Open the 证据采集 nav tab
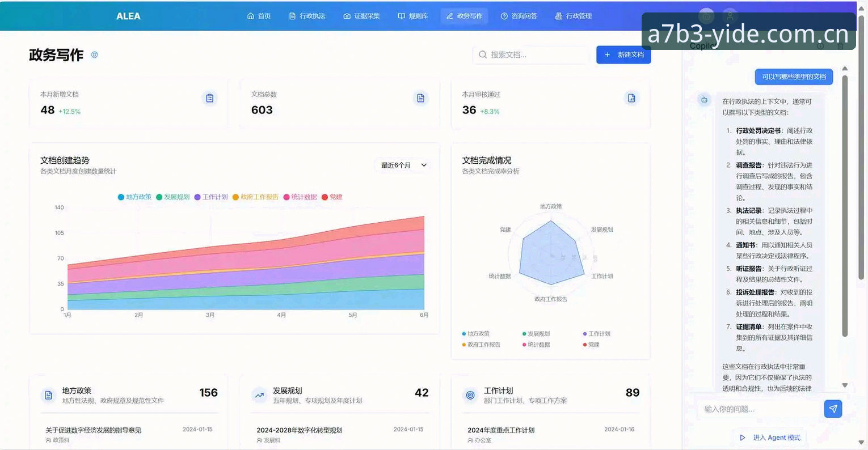Screen dimensions: 868x450 coord(361,16)
